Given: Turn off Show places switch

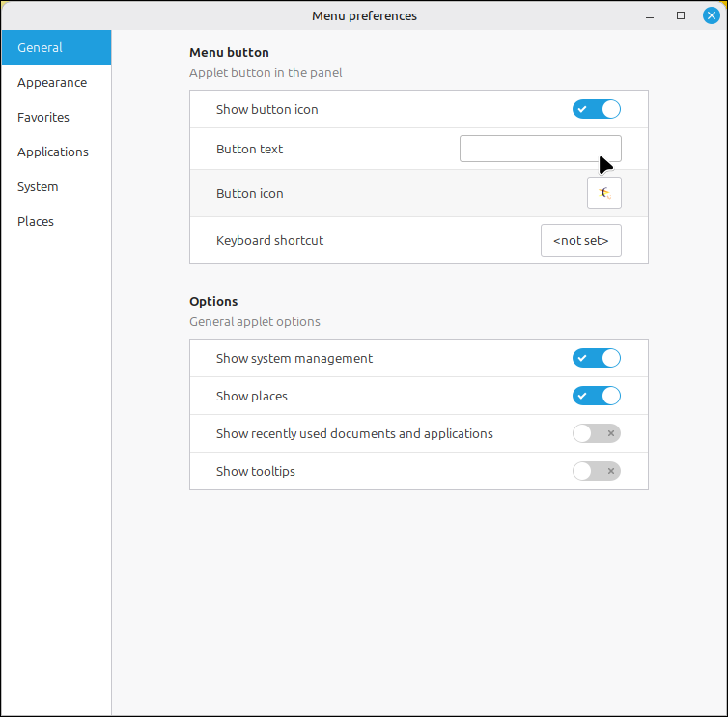Looking at the screenshot, I should pyautogui.click(x=596, y=396).
